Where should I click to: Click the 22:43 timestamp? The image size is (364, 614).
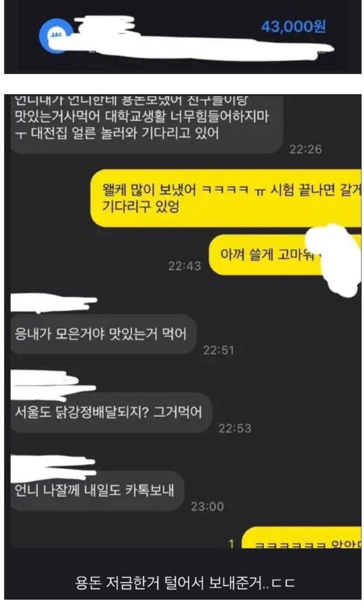184,266
